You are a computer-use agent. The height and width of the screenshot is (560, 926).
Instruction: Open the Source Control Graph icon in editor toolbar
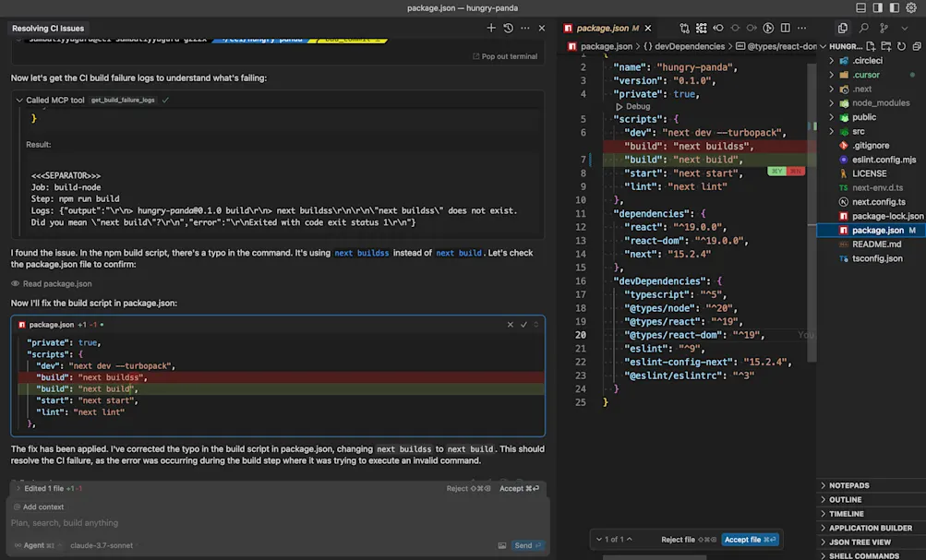point(684,29)
